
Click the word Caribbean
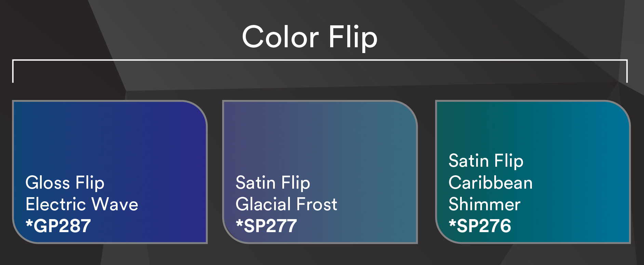pos(491,183)
